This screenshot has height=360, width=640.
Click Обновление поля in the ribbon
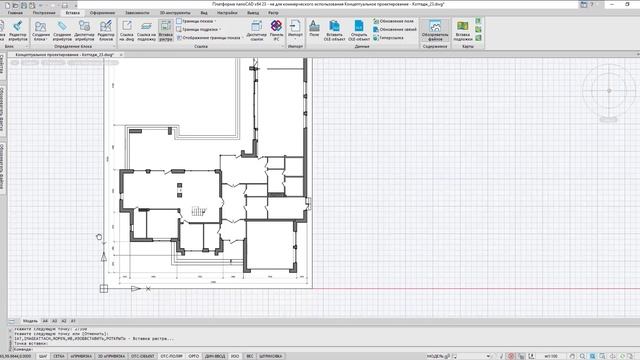click(393, 21)
